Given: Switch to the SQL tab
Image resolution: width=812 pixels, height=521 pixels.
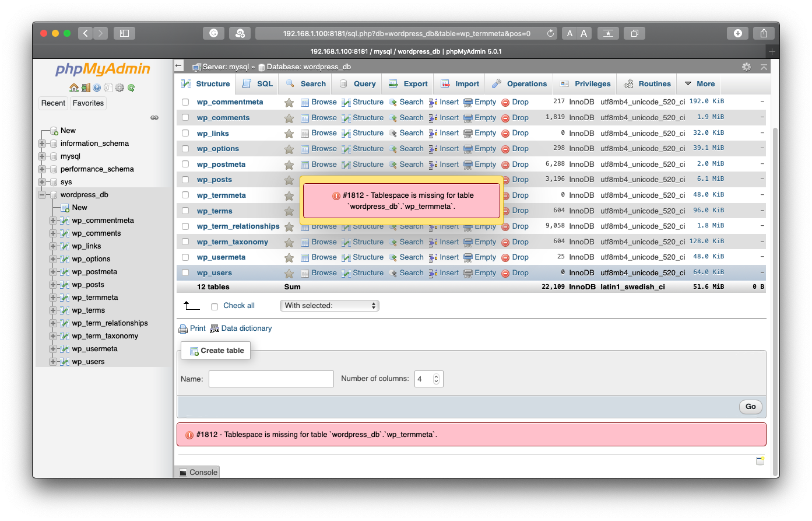Looking at the screenshot, I should click(258, 84).
